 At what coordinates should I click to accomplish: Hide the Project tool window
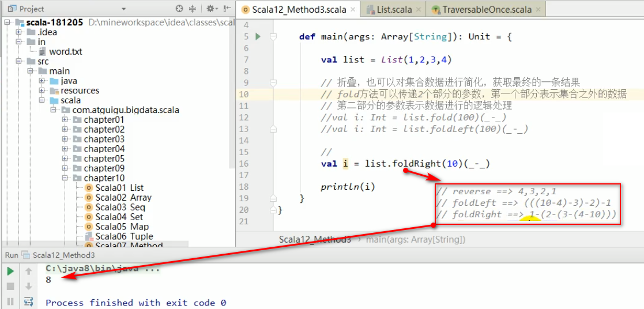[x=227, y=9]
